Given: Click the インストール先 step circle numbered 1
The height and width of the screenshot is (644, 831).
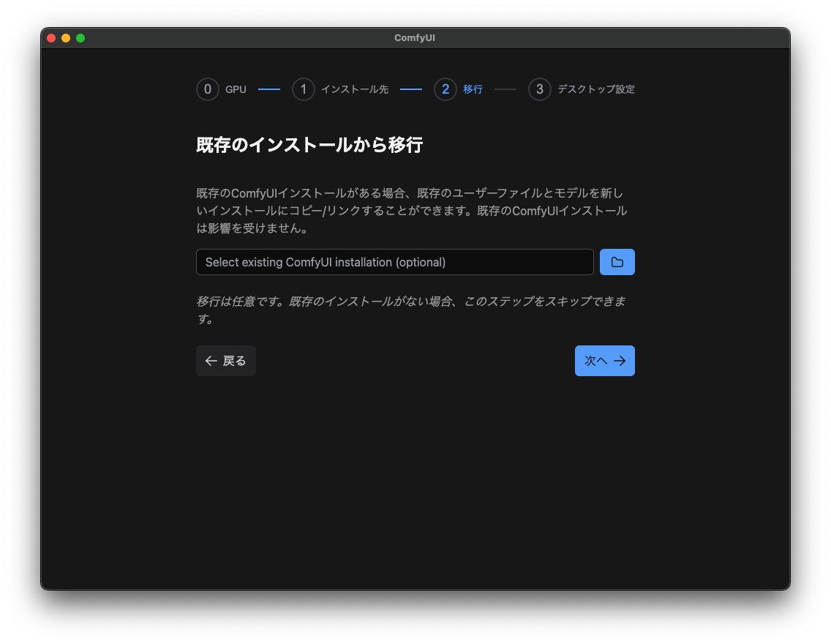Looking at the screenshot, I should pyautogui.click(x=304, y=89).
